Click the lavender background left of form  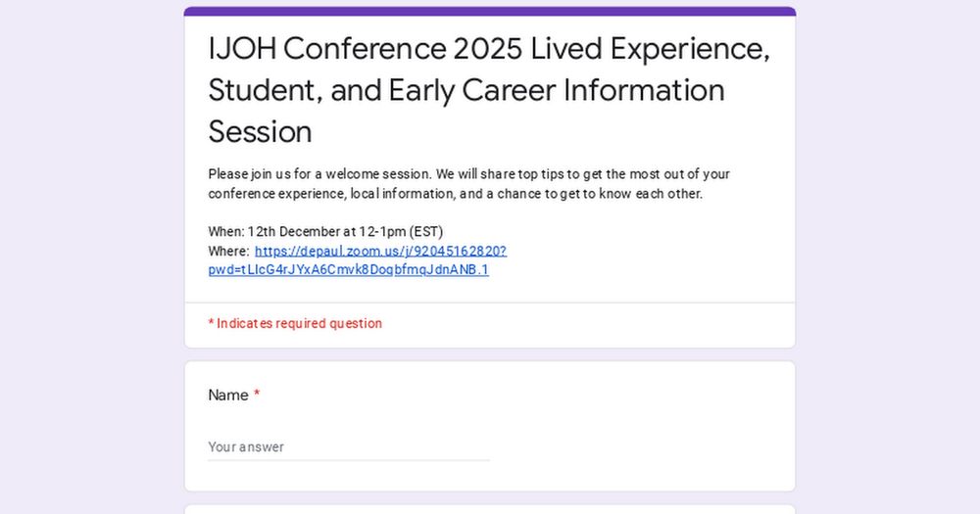(x=92, y=257)
